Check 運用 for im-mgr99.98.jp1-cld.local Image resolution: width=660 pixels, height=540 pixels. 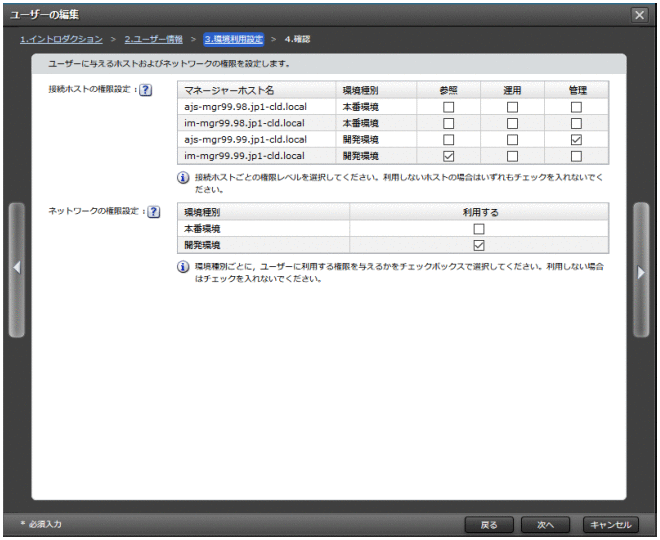(x=512, y=123)
